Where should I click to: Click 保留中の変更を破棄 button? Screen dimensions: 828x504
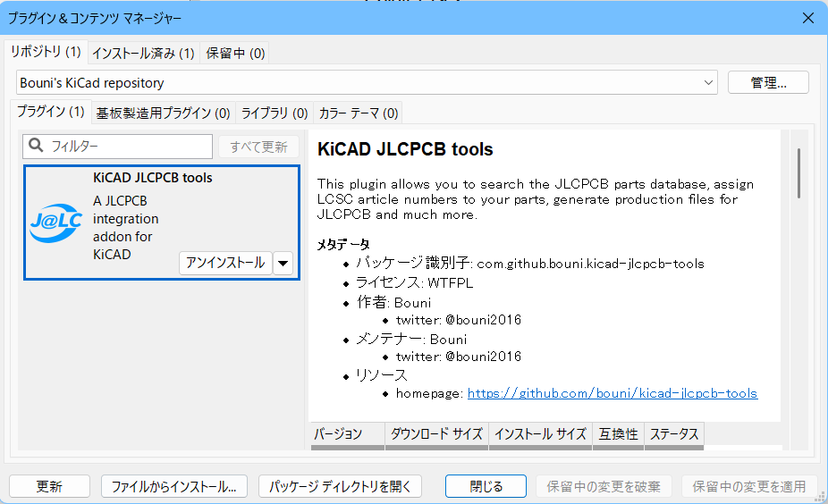point(604,486)
